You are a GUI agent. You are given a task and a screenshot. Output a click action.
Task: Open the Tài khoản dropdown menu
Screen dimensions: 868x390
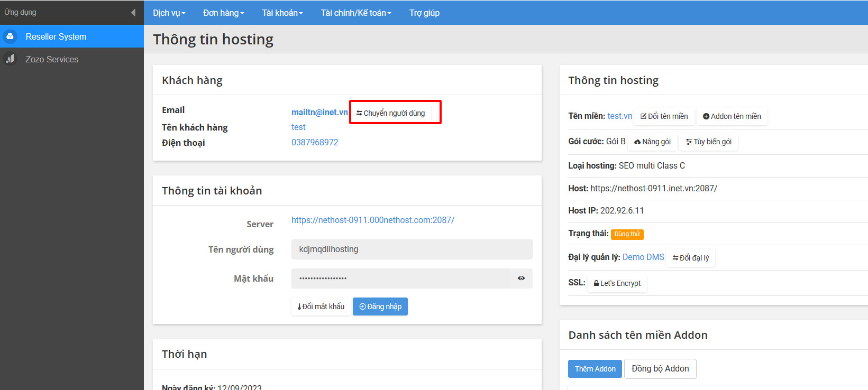pos(282,13)
